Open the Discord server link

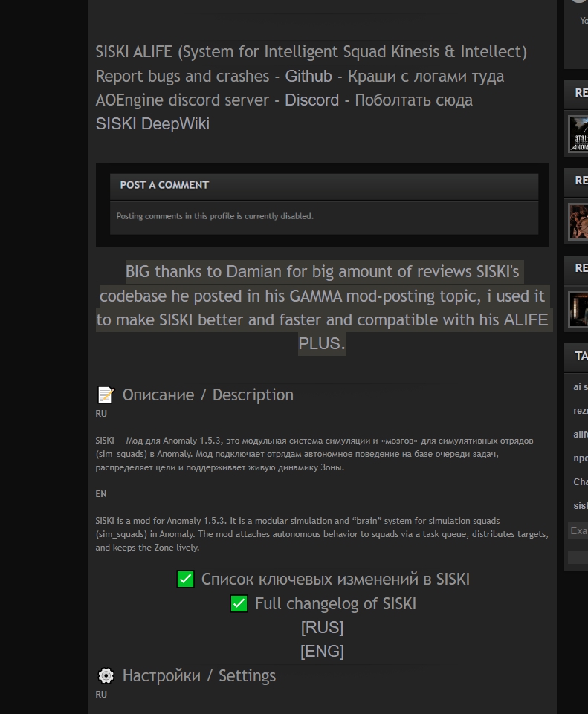click(311, 100)
